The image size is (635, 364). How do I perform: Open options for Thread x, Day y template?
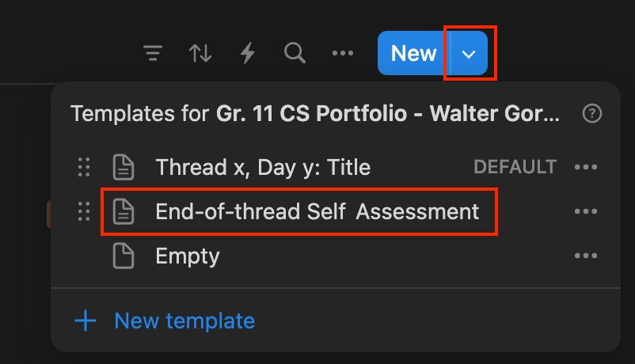click(x=586, y=168)
